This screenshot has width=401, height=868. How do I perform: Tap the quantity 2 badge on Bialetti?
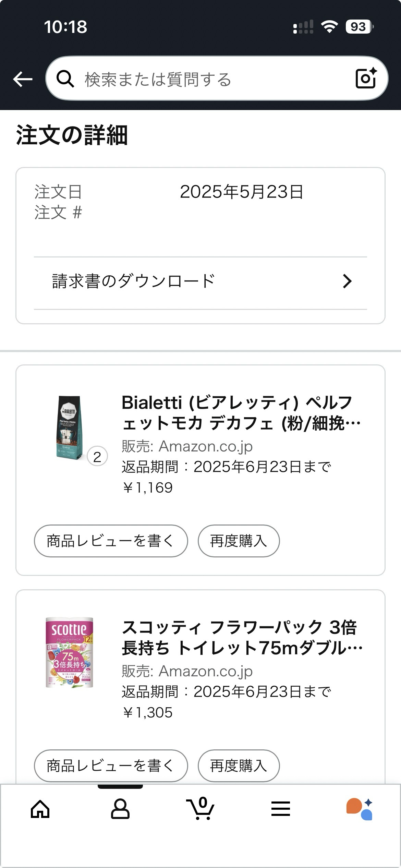97,457
